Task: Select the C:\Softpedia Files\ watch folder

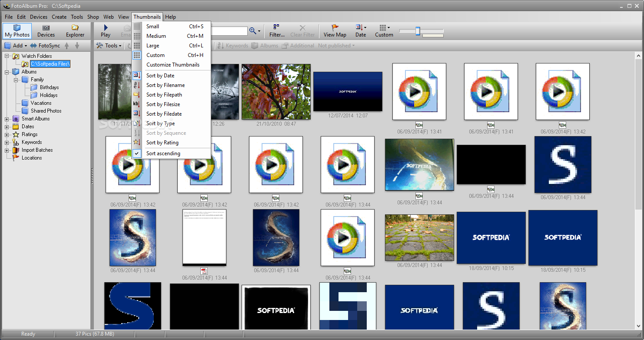Action: (x=50, y=64)
